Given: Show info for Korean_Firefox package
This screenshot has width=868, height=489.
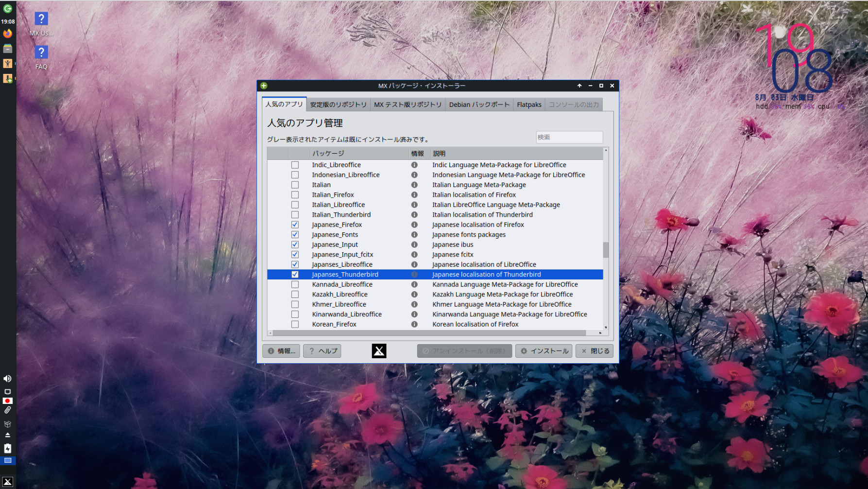Looking at the screenshot, I should [414, 324].
